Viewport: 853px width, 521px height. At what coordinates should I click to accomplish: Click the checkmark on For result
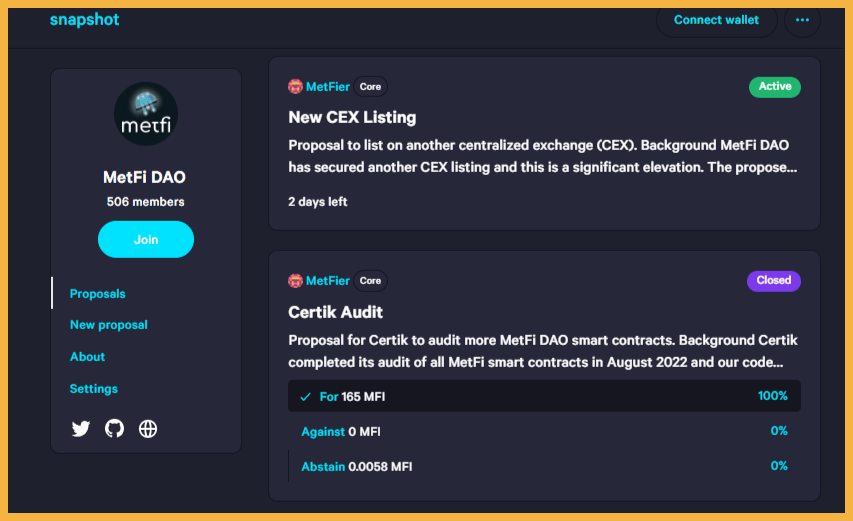(x=305, y=396)
